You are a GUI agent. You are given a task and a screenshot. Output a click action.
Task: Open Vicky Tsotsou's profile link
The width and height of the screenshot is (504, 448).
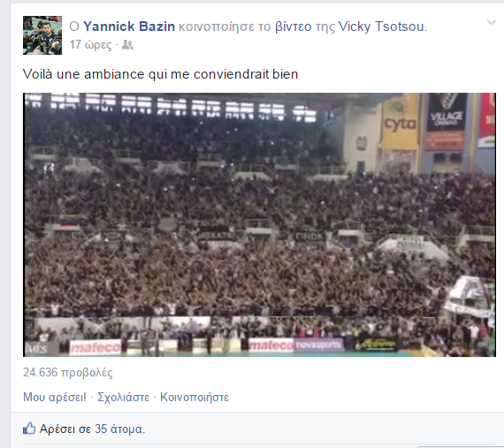[381, 27]
